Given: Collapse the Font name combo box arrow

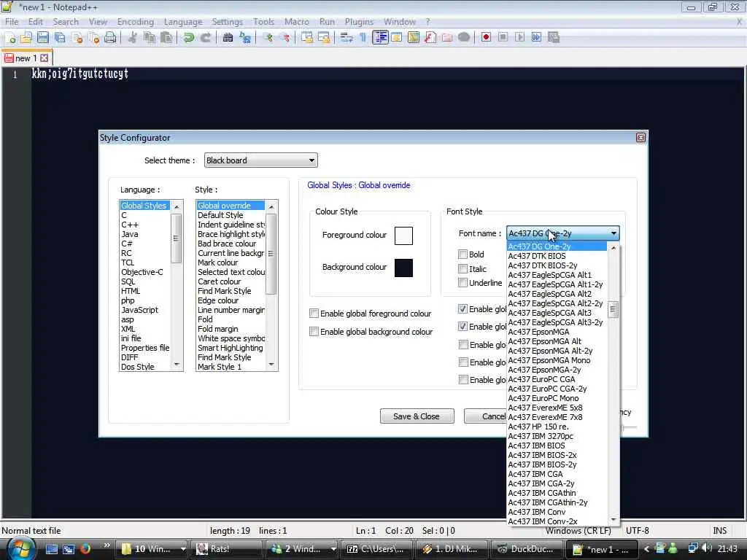Looking at the screenshot, I should click(x=614, y=233).
